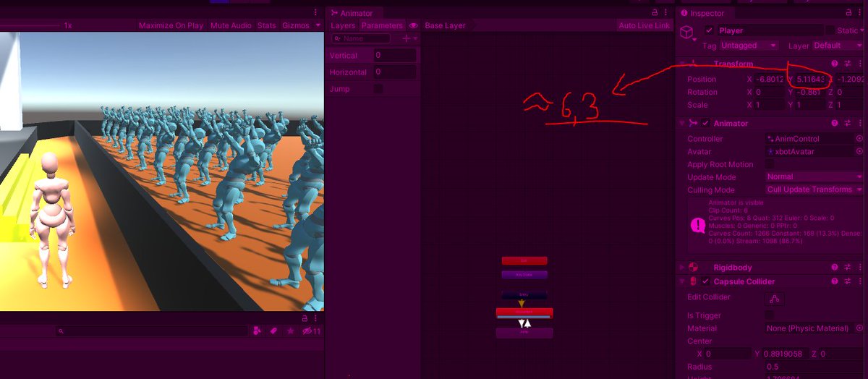The width and height of the screenshot is (868, 379).
Task: Click the Project panel search-by-label icon
Action: pos(274,331)
